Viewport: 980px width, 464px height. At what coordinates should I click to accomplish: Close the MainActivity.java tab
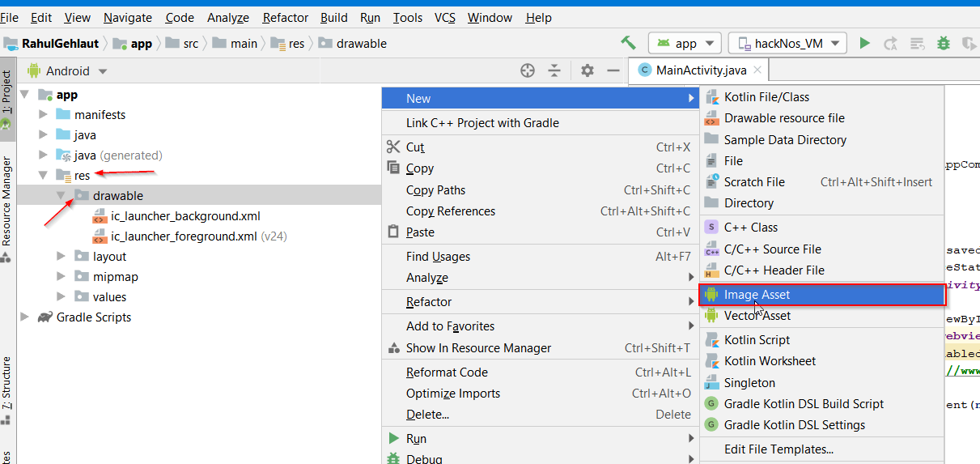pos(756,70)
